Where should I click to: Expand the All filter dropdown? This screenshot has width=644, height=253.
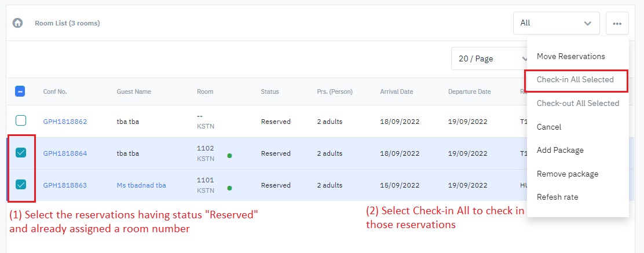click(556, 23)
